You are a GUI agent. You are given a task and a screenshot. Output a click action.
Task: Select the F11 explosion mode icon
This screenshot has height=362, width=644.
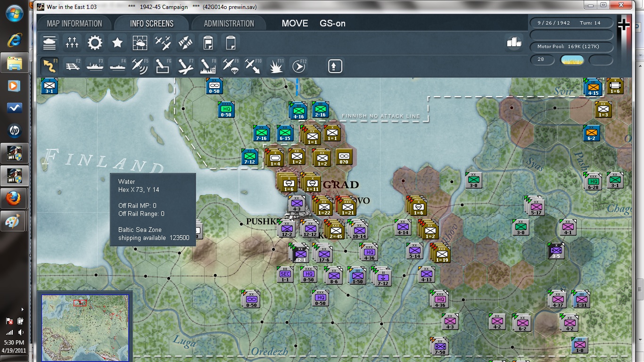276,66
